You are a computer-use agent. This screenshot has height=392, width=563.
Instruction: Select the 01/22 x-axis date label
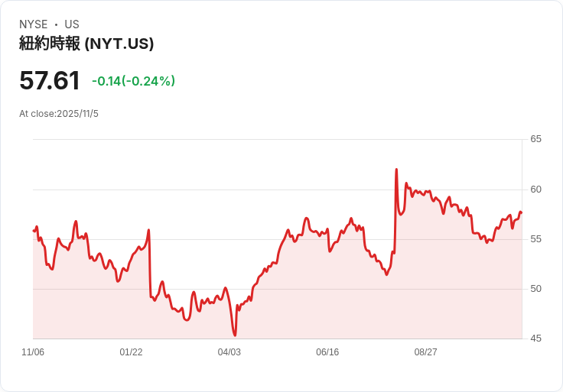tap(131, 352)
